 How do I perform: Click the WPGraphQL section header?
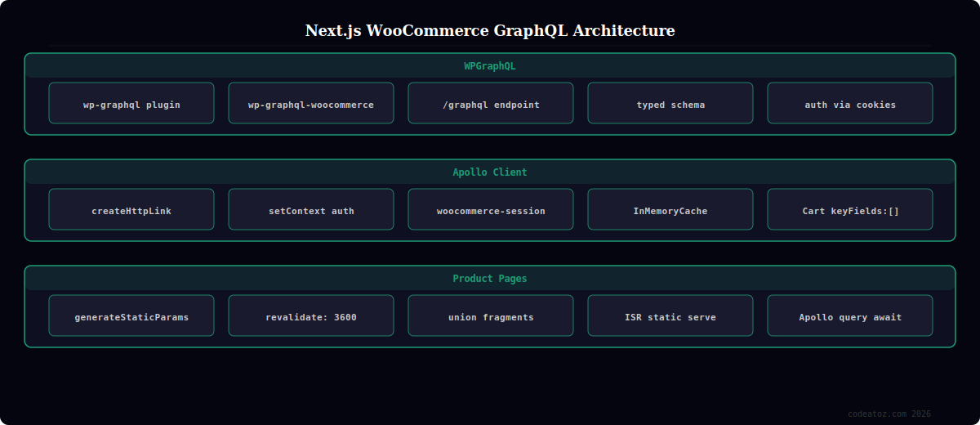490,66
